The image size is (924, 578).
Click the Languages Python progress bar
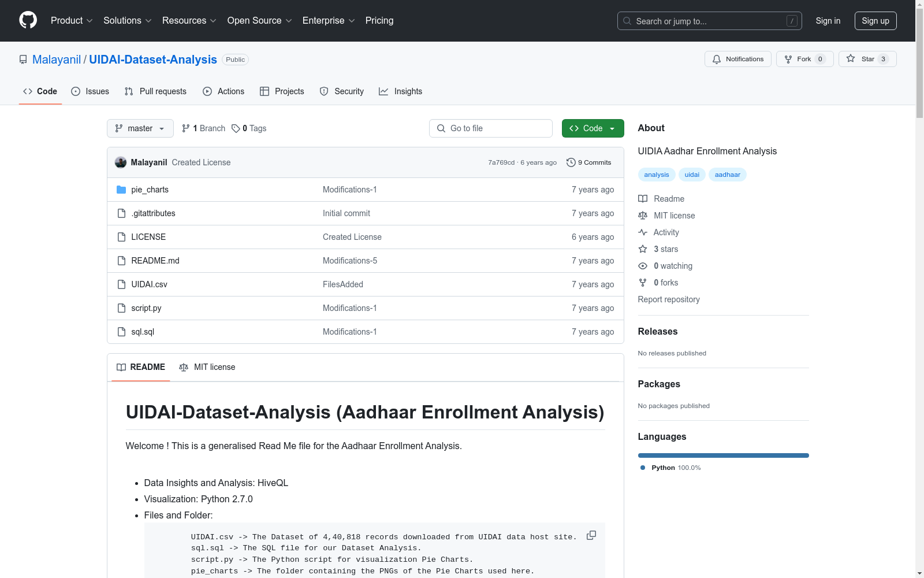[724, 455]
